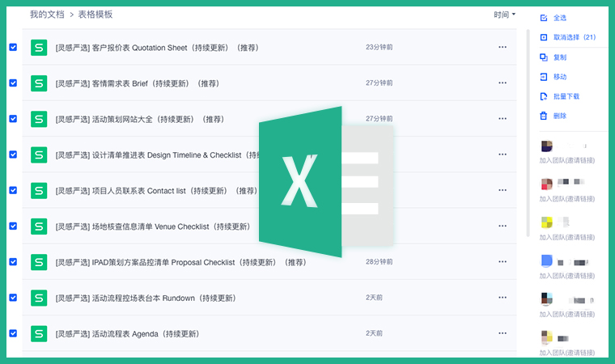Click the vertical scrollbar beside file list
This screenshot has width=615, height=364.
click(528, 133)
